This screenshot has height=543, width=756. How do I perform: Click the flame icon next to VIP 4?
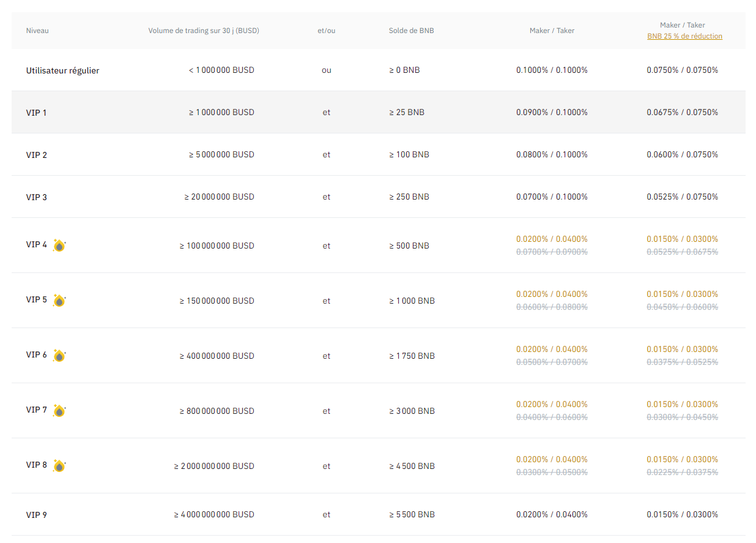59,245
